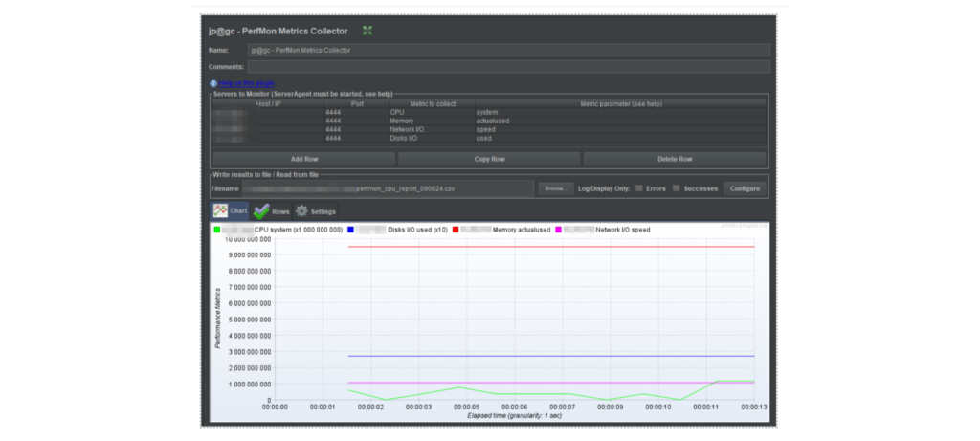980x441 pixels.
Task: Click the green expand icon beside the title
Action: [367, 31]
